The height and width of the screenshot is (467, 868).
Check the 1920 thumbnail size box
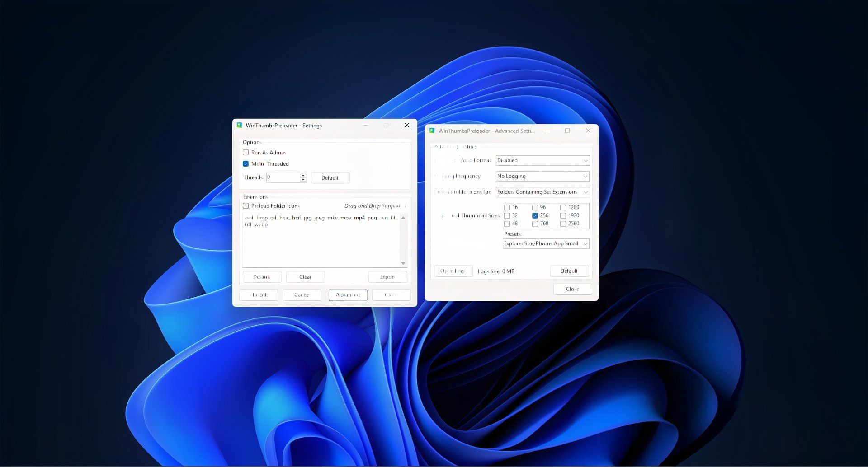(x=563, y=215)
